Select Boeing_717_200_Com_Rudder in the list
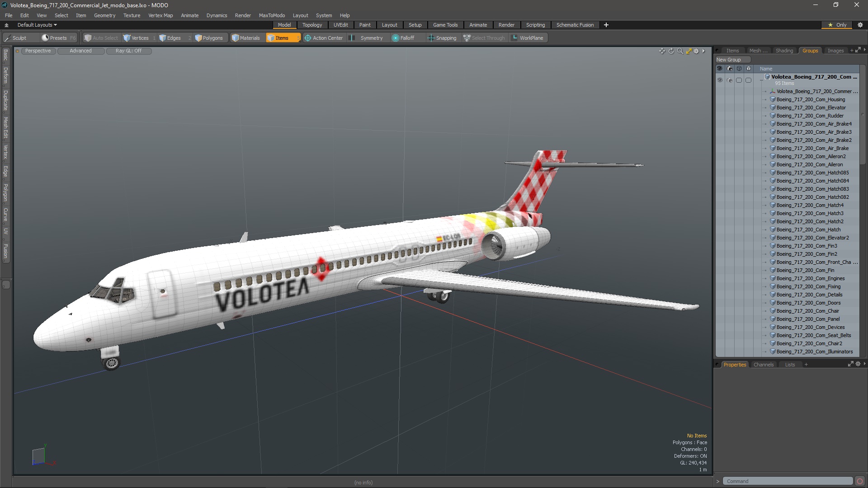This screenshot has width=868, height=488. 810,116
